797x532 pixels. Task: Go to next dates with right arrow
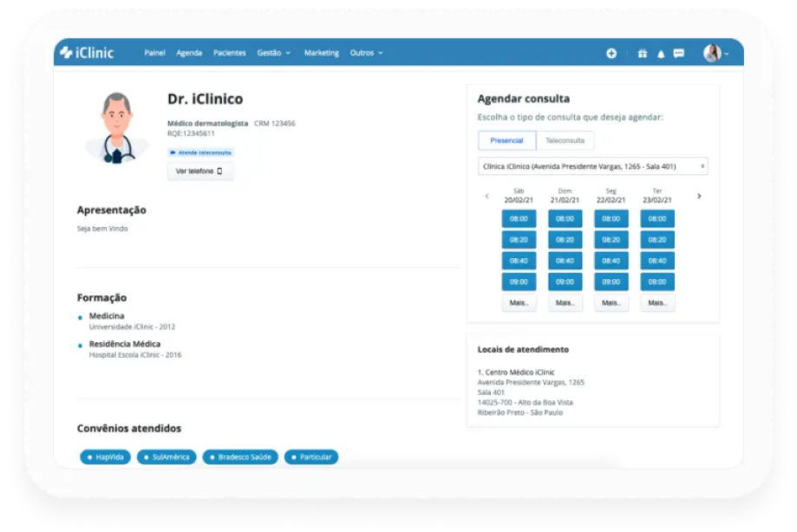click(699, 196)
